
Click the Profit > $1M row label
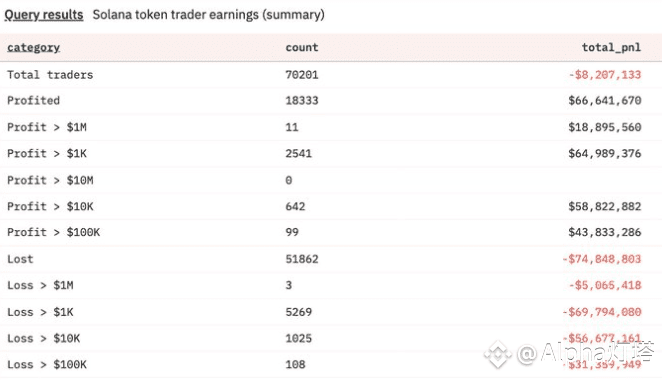(x=47, y=127)
